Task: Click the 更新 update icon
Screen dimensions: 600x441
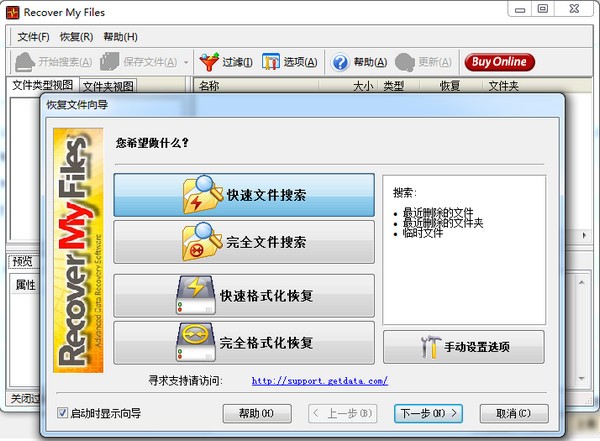Action: [x=404, y=62]
